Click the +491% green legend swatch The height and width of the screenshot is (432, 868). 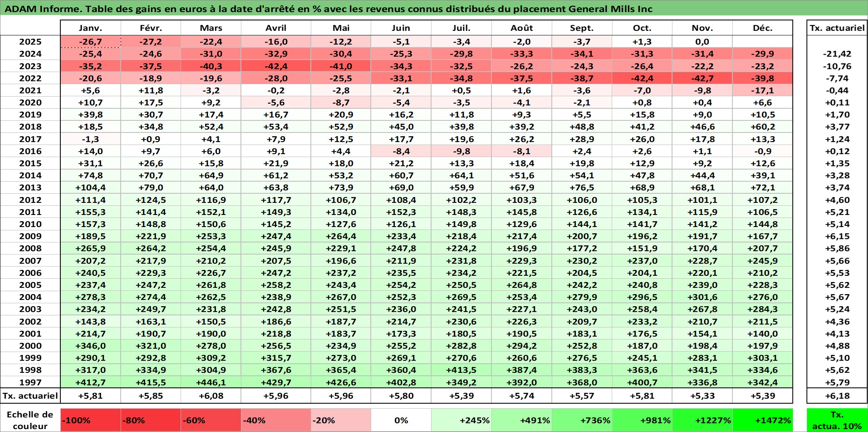[522, 420]
